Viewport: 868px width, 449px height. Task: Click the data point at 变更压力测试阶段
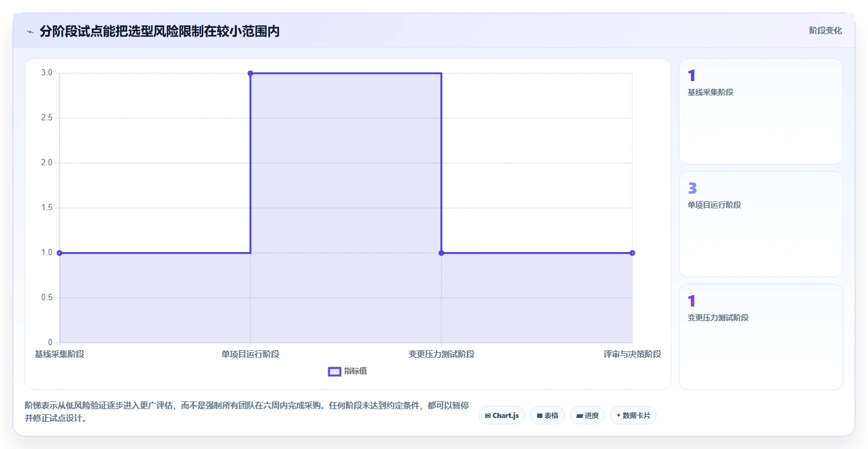tap(442, 253)
